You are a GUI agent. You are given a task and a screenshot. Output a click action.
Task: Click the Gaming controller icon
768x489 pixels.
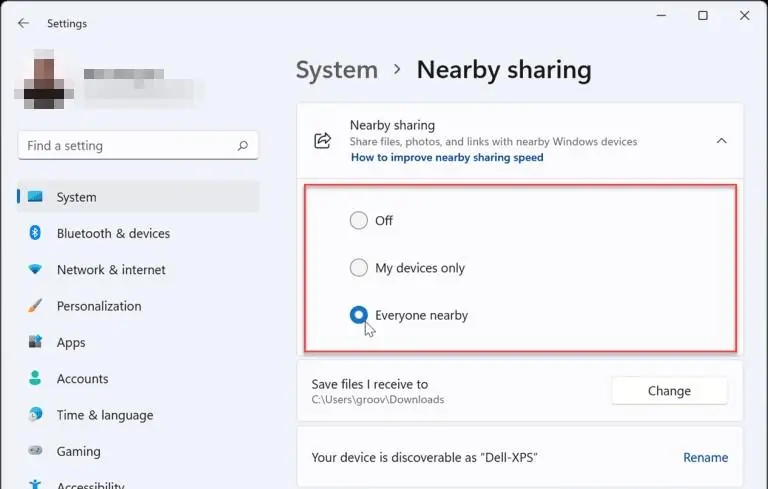pos(35,450)
